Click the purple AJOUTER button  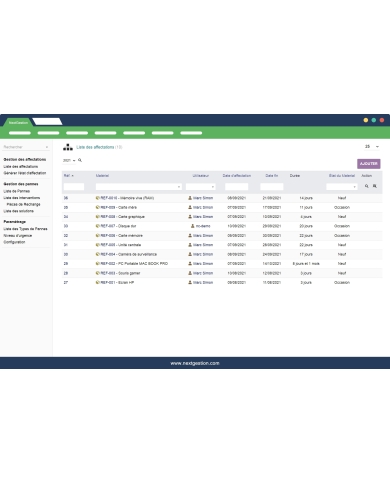369,164
